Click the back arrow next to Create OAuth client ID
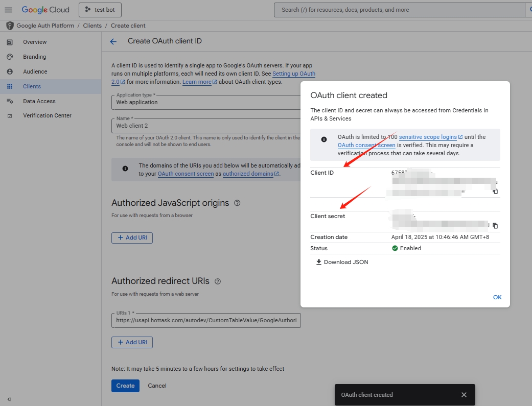532x406 pixels. coord(113,41)
